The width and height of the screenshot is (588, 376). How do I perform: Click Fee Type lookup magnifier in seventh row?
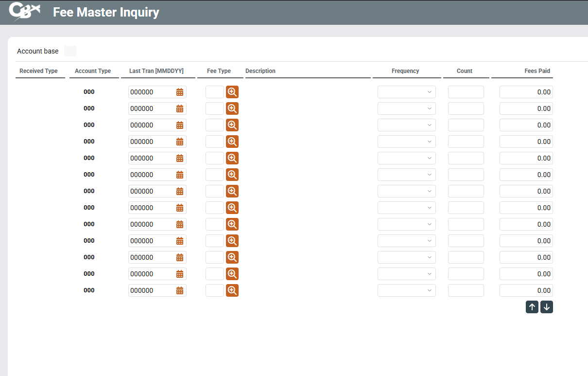click(x=232, y=191)
